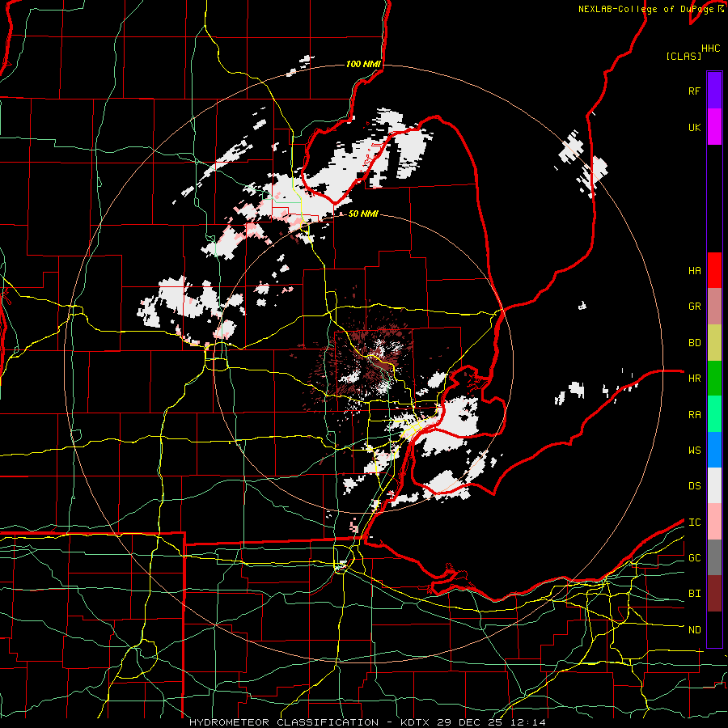
Task: Click the "KDTX" radar site identifier
Action: (416, 722)
